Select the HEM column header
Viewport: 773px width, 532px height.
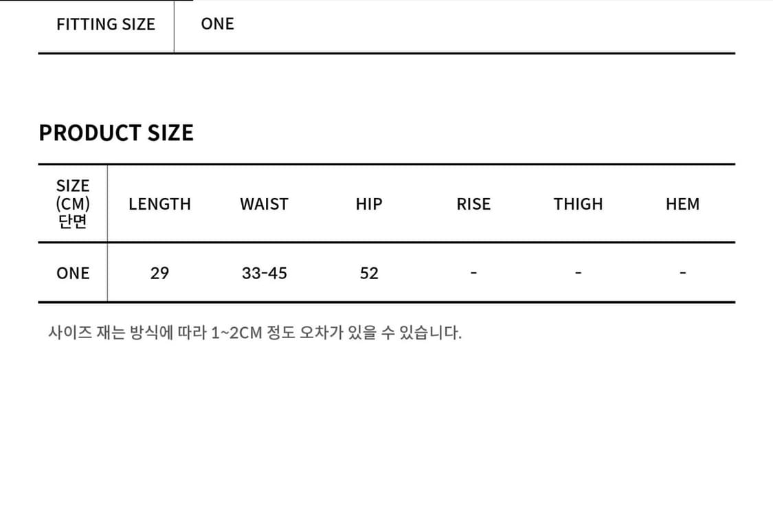(682, 204)
